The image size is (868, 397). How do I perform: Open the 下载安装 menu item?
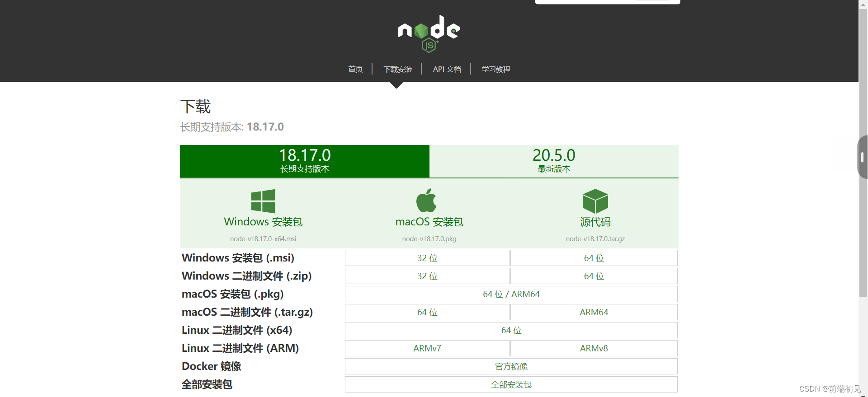(x=398, y=69)
